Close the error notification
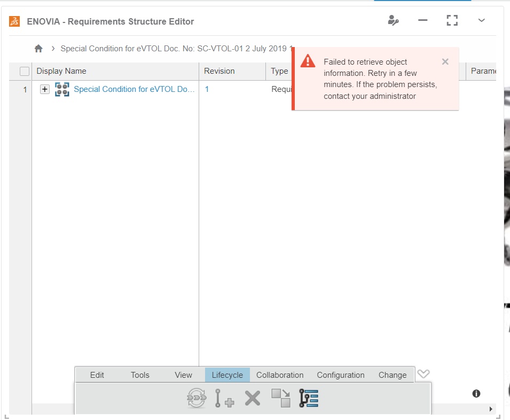Image resolution: width=510 pixels, height=420 pixels. pyautogui.click(x=445, y=61)
